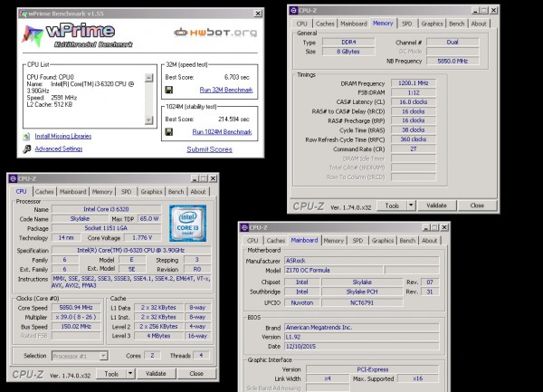543x392 pixels.
Task: Click Validate in CPU window
Action: click(156, 374)
